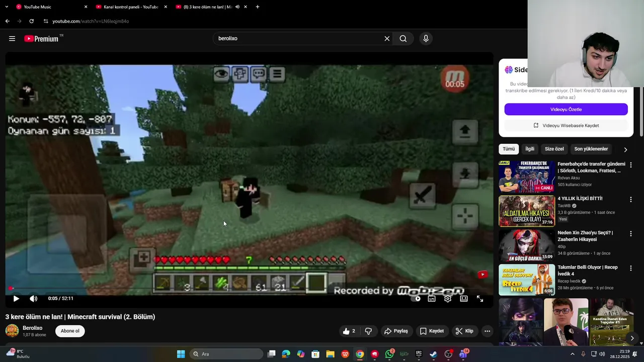Close the YouTube Music tab
Image resolution: width=644 pixels, height=362 pixels.
click(x=86, y=7)
